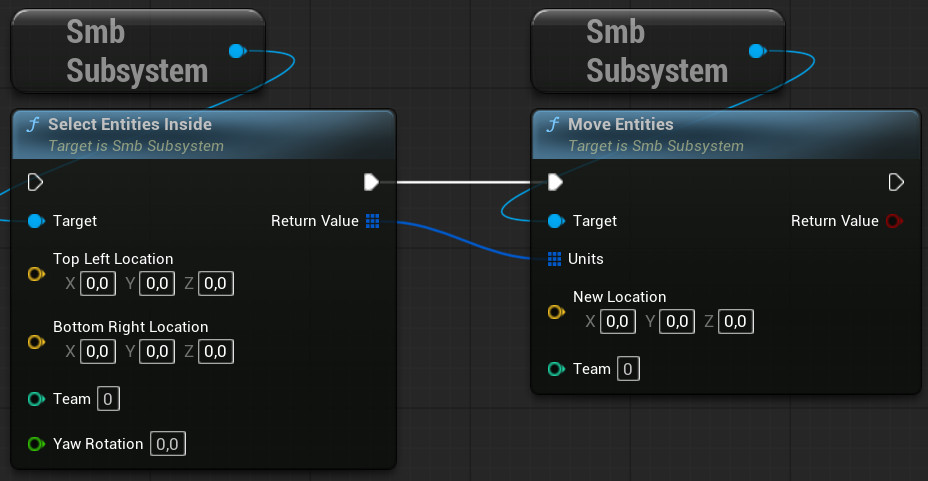Click the red Return Value pin on Move Entities
928x481 pixels.
894,221
